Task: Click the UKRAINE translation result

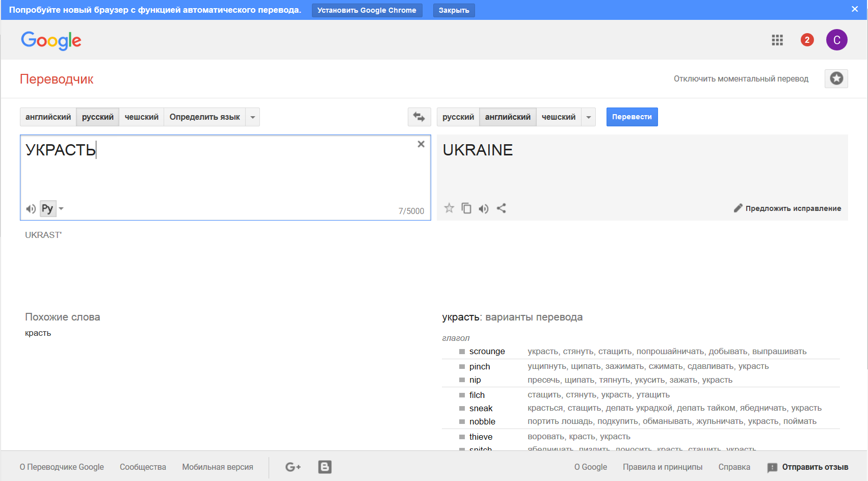Action: 478,150
